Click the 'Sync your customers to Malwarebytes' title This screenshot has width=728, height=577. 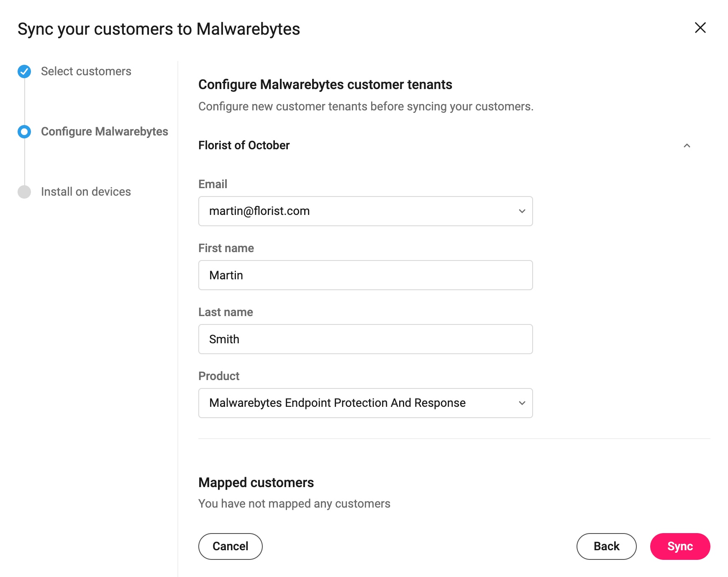point(159,29)
